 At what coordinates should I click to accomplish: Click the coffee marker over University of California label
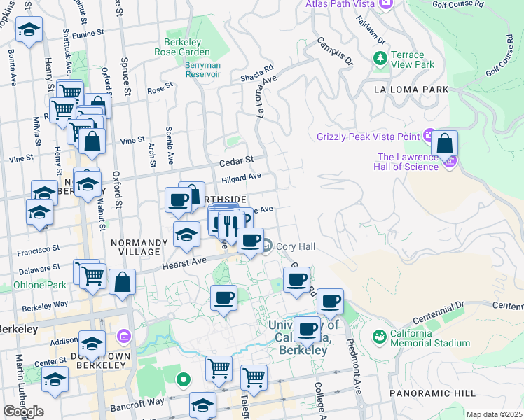click(308, 330)
